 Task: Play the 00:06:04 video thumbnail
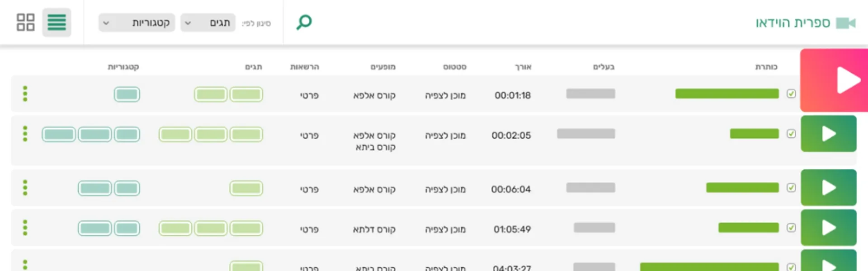(828, 188)
